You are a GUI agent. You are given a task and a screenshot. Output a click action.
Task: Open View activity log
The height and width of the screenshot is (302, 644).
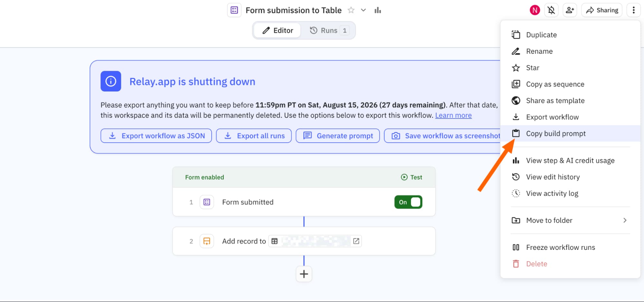(570, 193)
